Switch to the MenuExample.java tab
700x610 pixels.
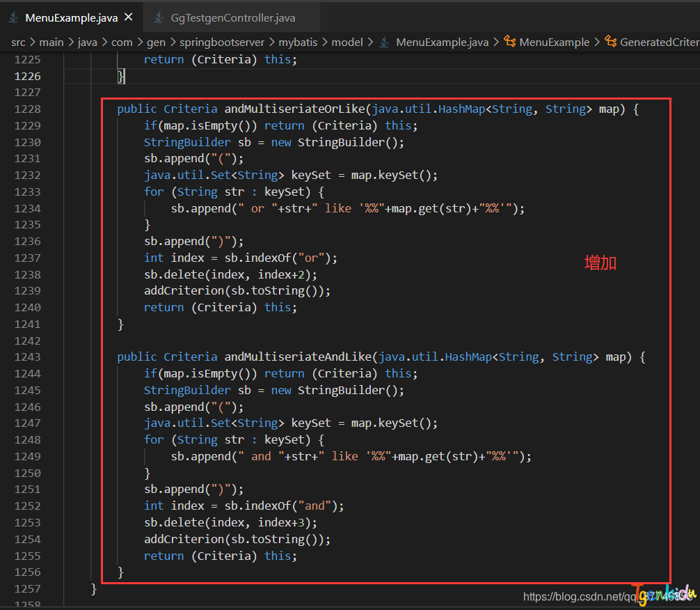click(72, 18)
